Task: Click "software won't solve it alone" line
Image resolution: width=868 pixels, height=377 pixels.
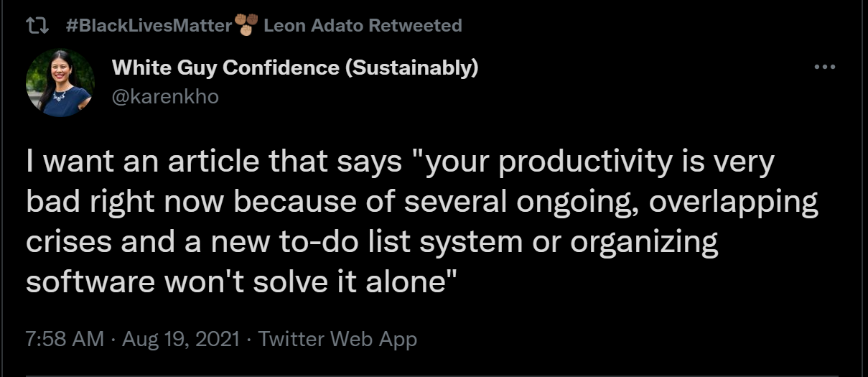Action: (243, 282)
